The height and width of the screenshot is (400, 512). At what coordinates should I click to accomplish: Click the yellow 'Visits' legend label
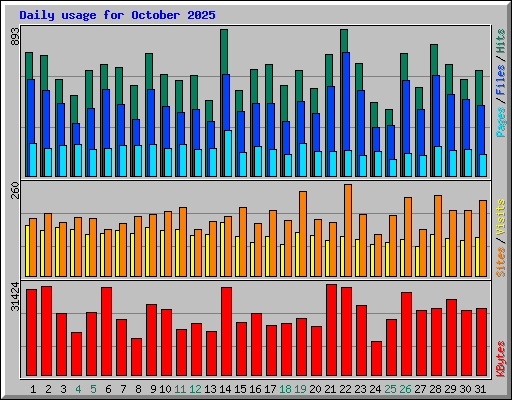(x=501, y=218)
